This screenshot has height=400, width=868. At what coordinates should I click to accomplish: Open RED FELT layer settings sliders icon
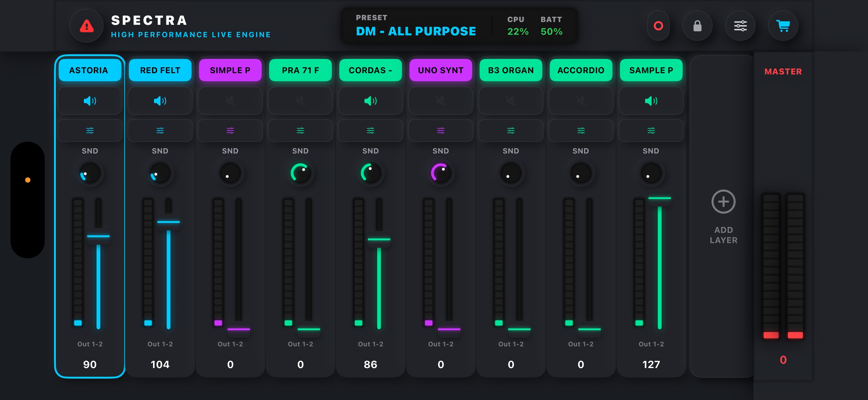160,131
